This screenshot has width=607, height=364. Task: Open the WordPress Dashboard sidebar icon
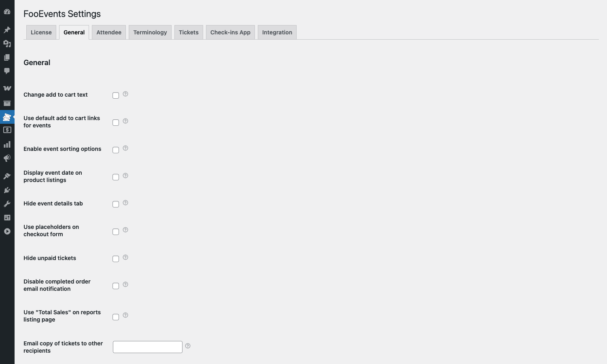7,12
